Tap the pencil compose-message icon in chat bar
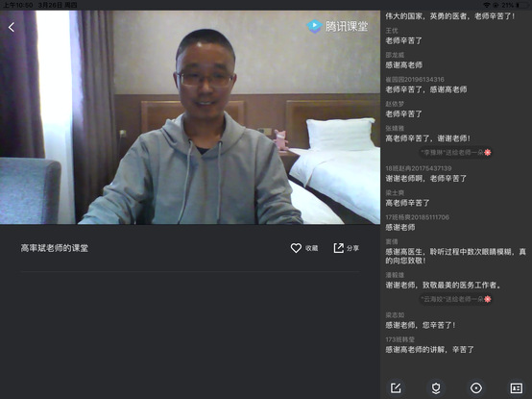 pyautogui.click(x=396, y=387)
